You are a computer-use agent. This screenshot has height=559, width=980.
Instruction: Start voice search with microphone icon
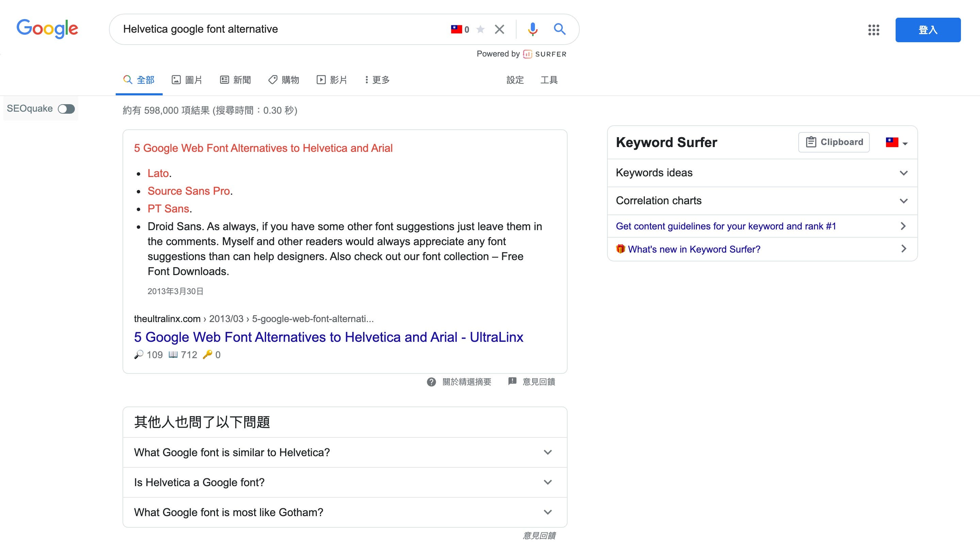(x=532, y=29)
